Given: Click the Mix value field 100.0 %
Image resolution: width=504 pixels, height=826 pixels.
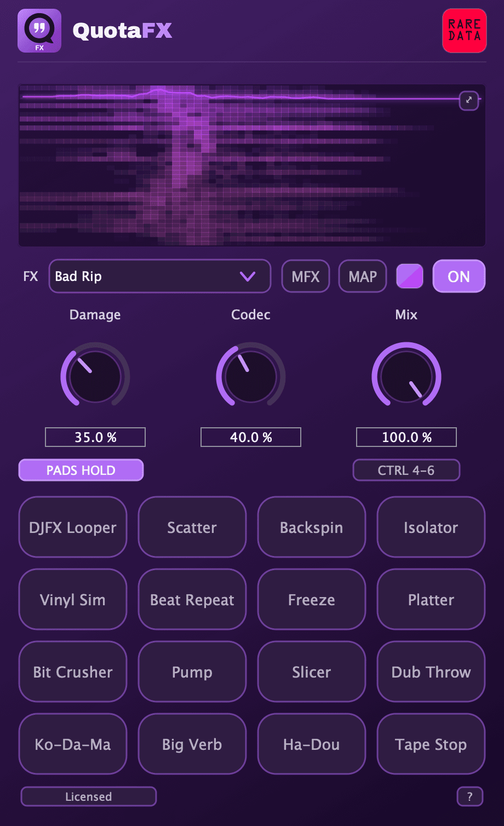Looking at the screenshot, I should 406,437.
